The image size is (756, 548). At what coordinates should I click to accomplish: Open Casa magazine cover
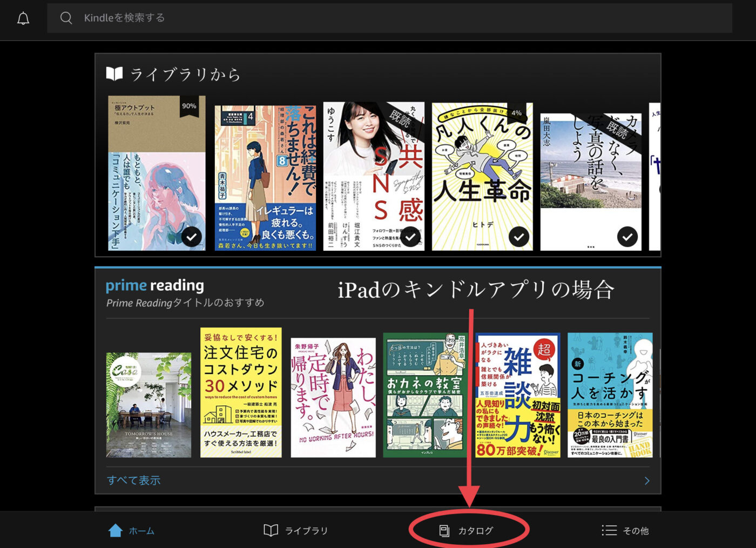148,405
